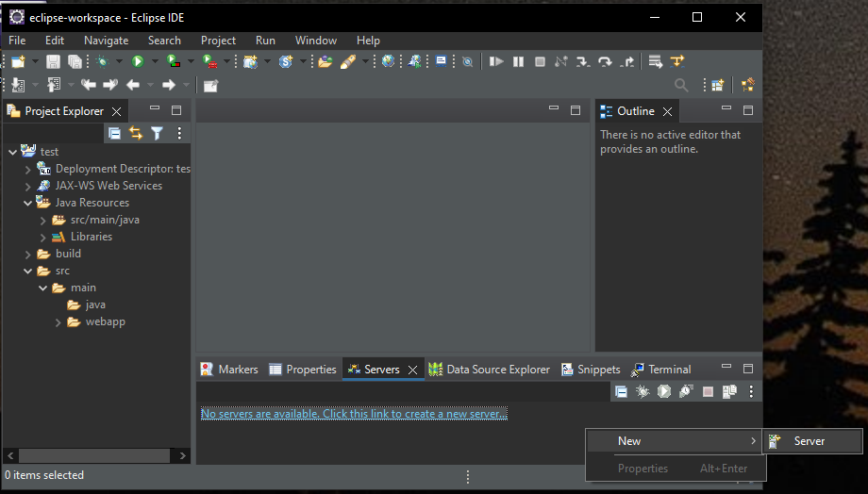Open the dropdown arrow next to Debug icon
This screenshot has height=494, width=868.
(119, 61)
